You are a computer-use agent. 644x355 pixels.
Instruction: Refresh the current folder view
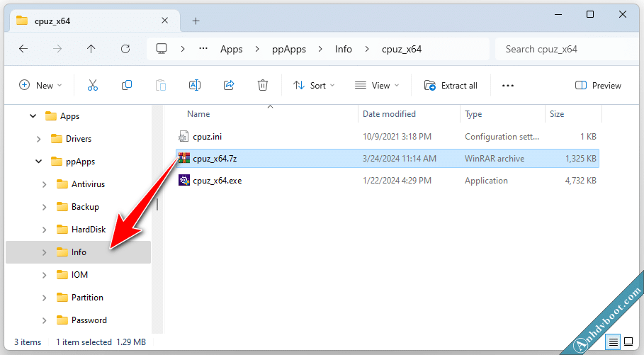click(x=125, y=49)
